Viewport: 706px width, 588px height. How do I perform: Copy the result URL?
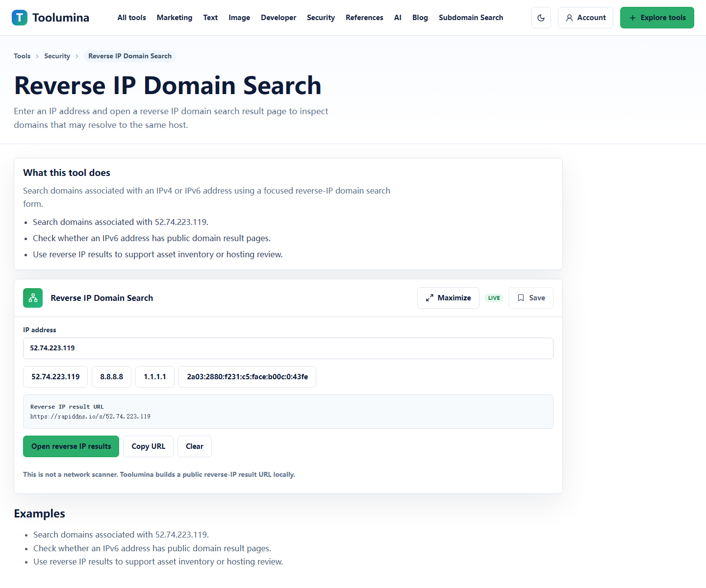148,446
